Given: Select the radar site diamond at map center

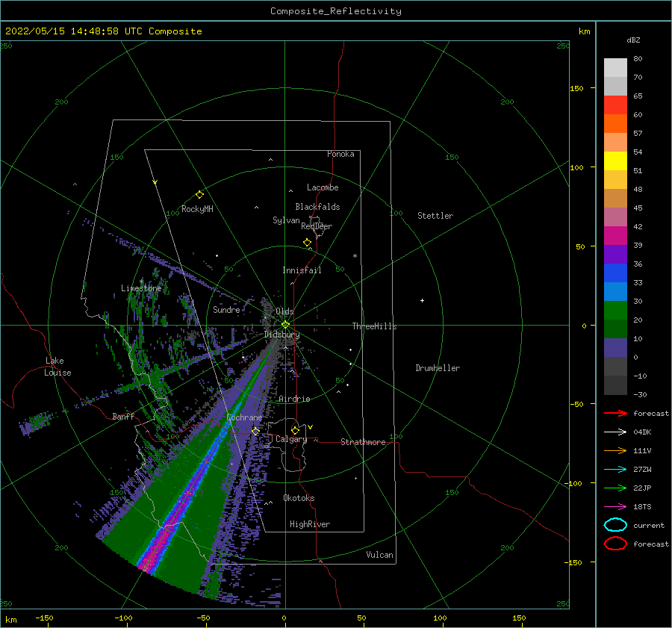Looking at the screenshot, I should pyautogui.click(x=285, y=325).
